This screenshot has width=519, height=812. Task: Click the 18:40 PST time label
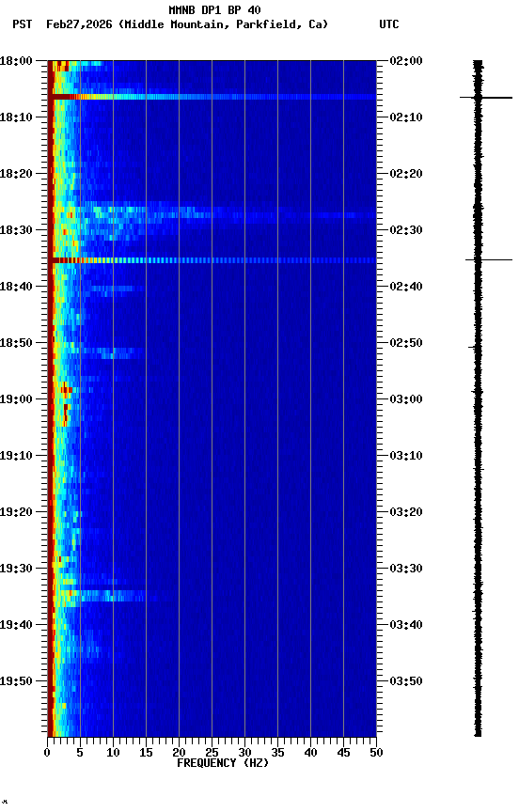point(16,287)
